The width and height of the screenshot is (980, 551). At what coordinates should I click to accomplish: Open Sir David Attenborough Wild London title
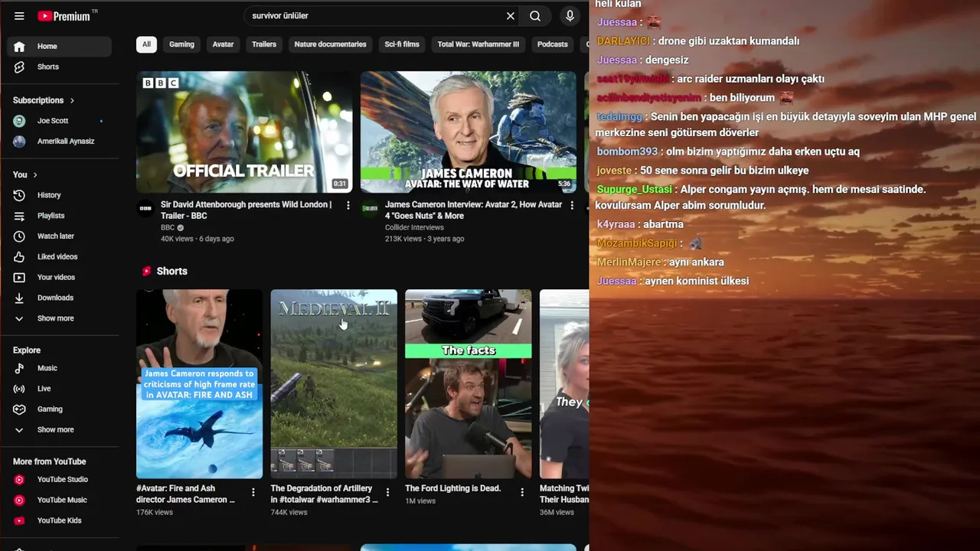tap(247, 210)
